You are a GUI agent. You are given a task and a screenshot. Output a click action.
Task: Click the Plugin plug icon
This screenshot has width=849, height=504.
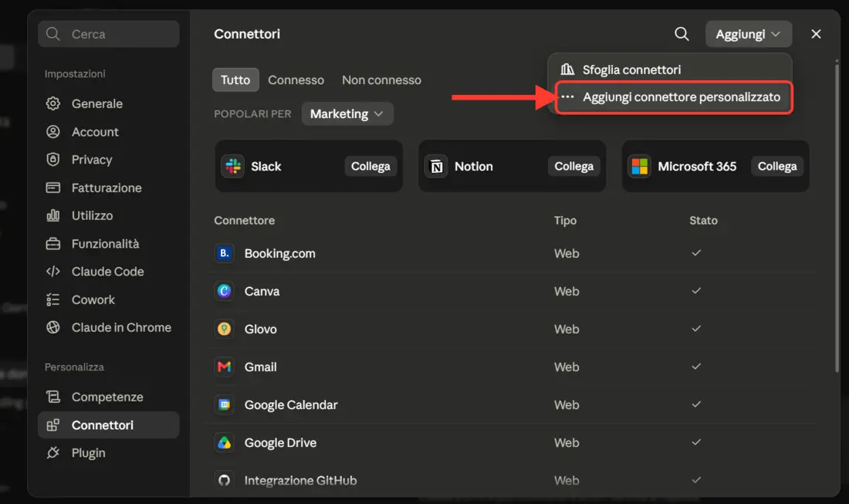pyautogui.click(x=53, y=452)
